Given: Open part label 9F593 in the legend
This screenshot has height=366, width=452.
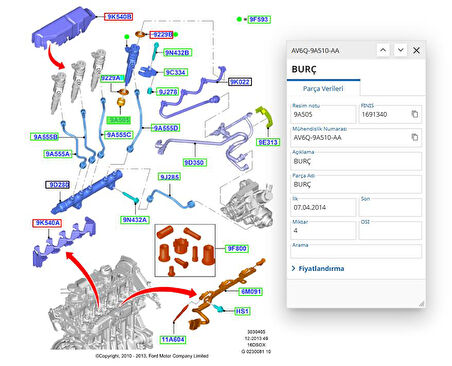Looking at the screenshot, I should click(259, 19).
